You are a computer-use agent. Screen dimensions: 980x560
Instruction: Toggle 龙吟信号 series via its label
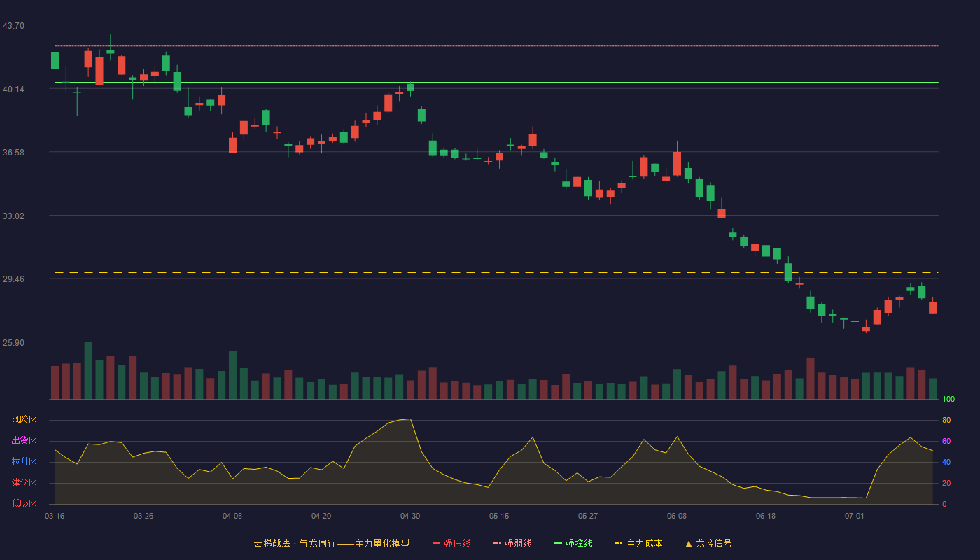point(714,543)
